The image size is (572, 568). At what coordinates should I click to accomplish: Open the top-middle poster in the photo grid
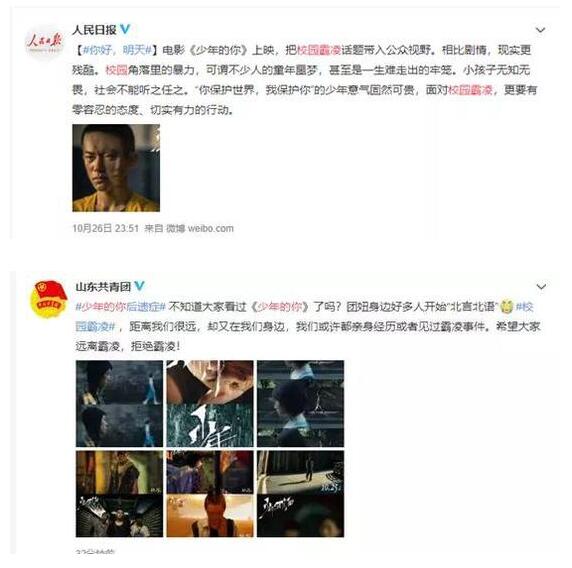click(x=210, y=403)
